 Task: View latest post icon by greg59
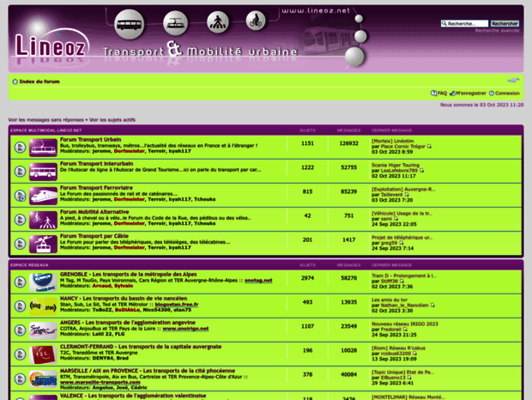pyautogui.click(x=401, y=243)
